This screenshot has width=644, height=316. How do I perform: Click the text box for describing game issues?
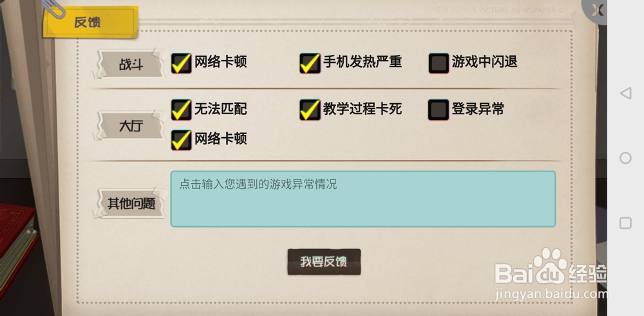[x=363, y=199]
